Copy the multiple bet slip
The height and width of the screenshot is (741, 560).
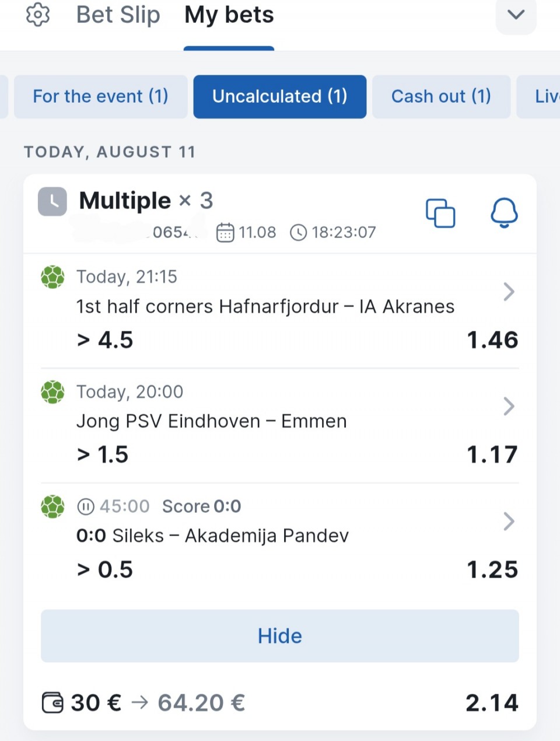coord(440,213)
